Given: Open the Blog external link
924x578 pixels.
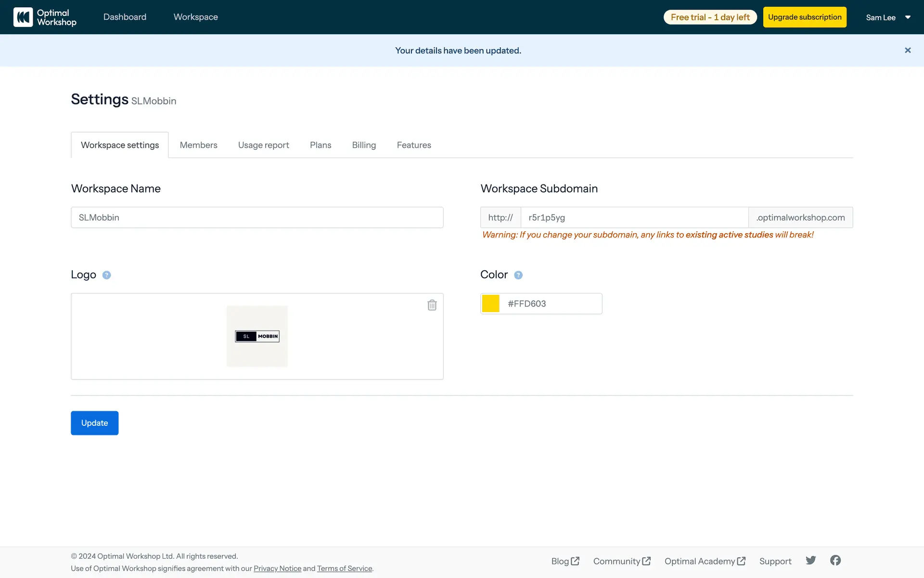Looking at the screenshot, I should click(x=565, y=561).
